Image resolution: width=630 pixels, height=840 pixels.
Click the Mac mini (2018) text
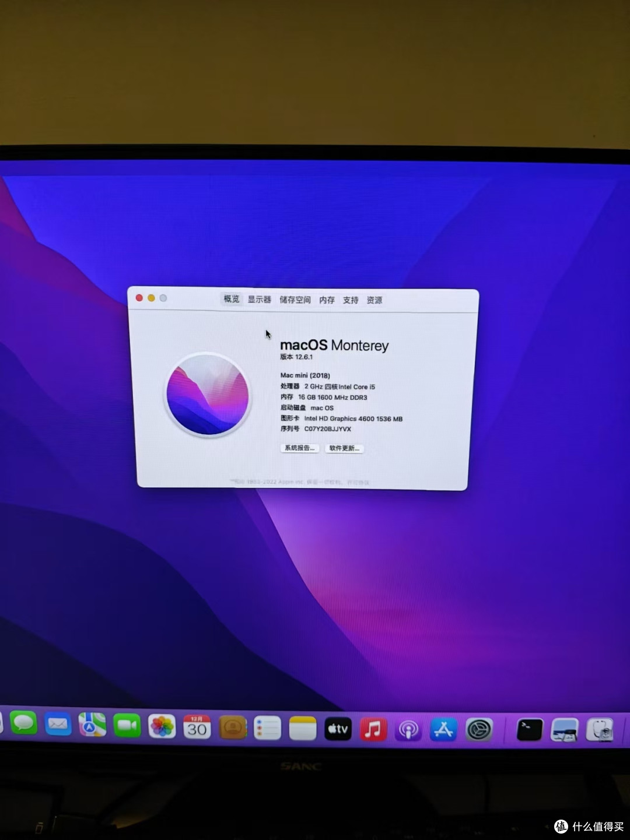coord(305,375)
